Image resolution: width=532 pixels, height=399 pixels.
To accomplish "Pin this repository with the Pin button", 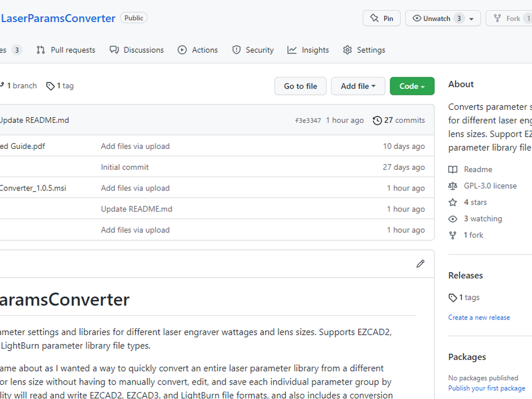I will pyautogui.click(x=382, y=18).
